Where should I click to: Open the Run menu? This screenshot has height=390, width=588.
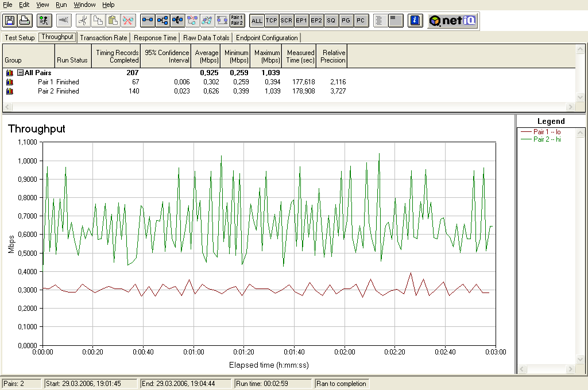click(61, 5)
